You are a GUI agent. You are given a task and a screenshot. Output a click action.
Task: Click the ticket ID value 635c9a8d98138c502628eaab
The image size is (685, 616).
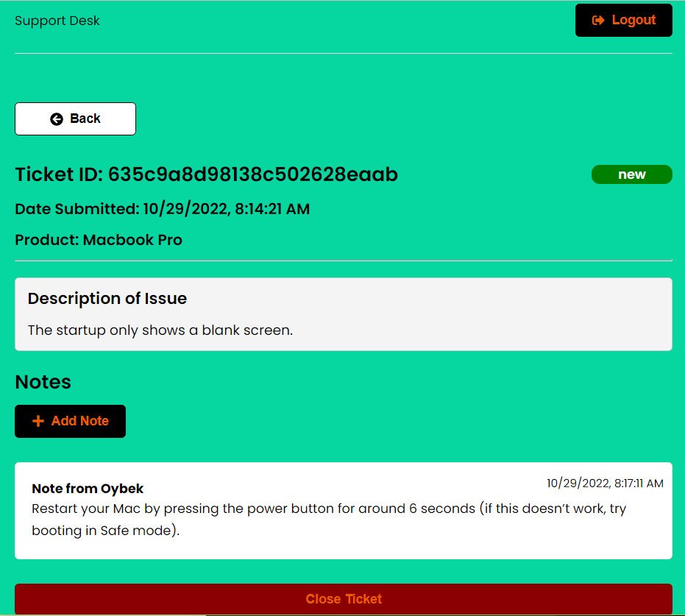click(252, 174)
